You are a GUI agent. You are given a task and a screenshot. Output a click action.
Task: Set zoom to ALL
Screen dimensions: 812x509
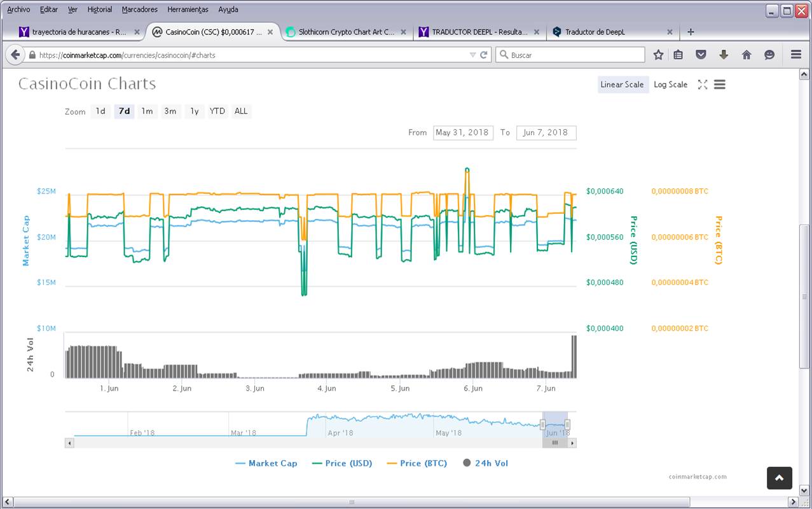241,111
